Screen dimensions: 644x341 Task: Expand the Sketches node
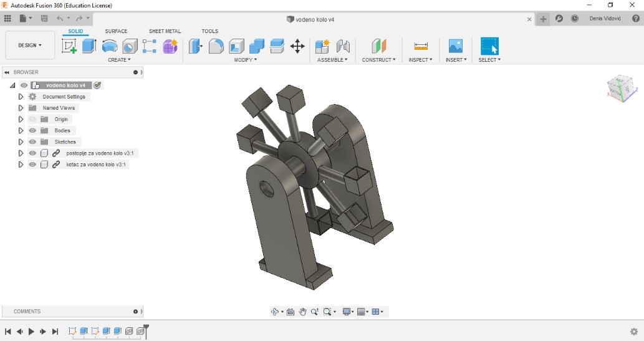pyautogui.click(x=21, y=142)
